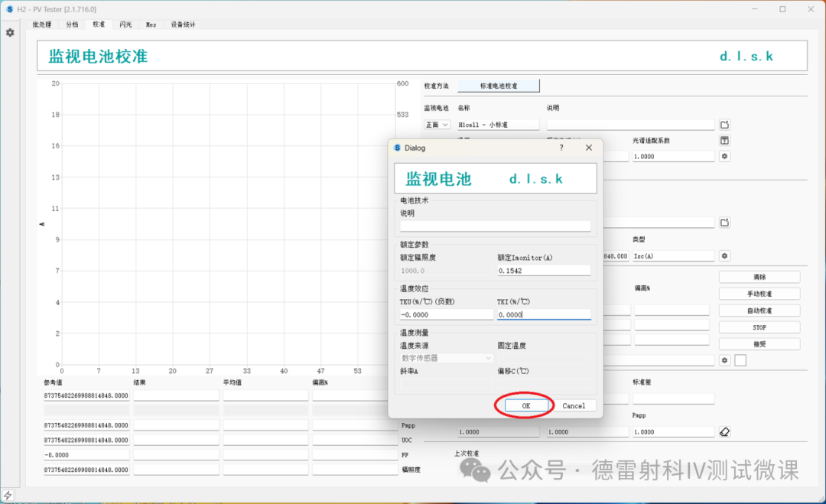Click the 额定Imonitor(A) input field
This screenshot has height=504, width=826.
[544, 270]
